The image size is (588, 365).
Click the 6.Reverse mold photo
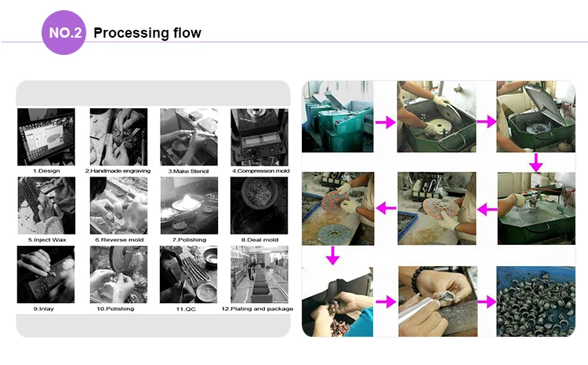pos(118,206)
